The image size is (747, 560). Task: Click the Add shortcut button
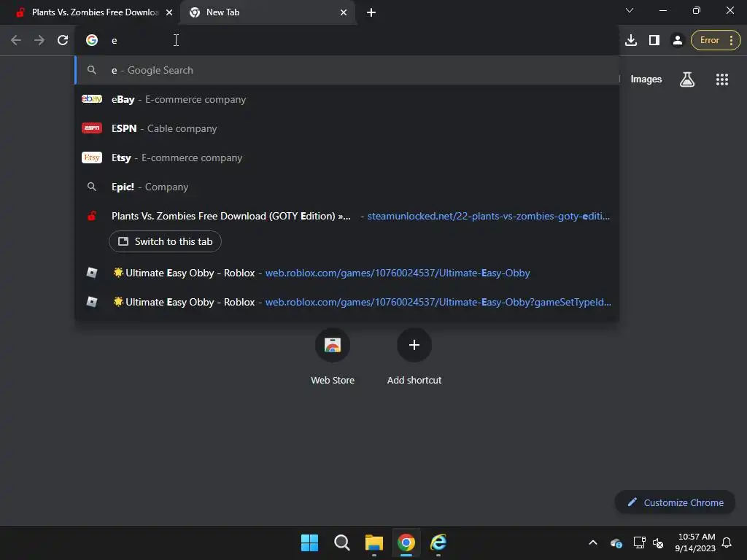414,357
